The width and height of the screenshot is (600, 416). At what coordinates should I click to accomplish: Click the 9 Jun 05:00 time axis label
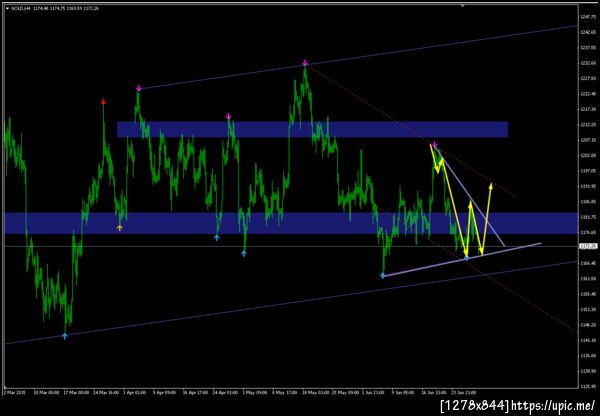tap(405, 393)
